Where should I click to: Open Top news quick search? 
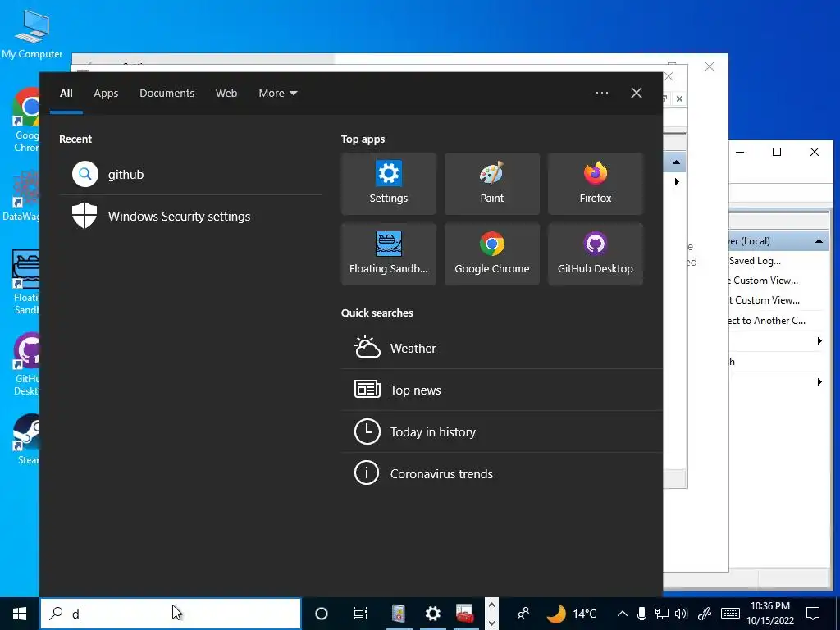[x=502, y=390]
